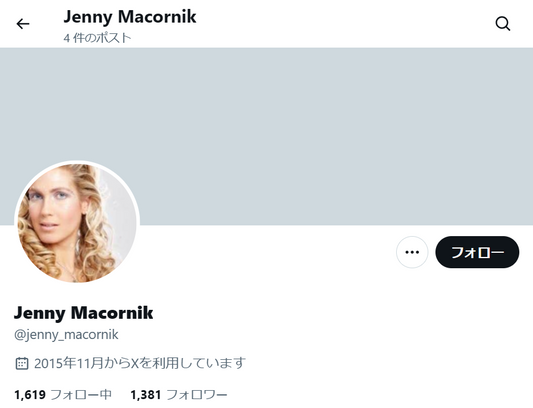Open the three-dot more options button
Image resolution: width=533 pixels, height=408 pixels.
(x=412, y=252)
